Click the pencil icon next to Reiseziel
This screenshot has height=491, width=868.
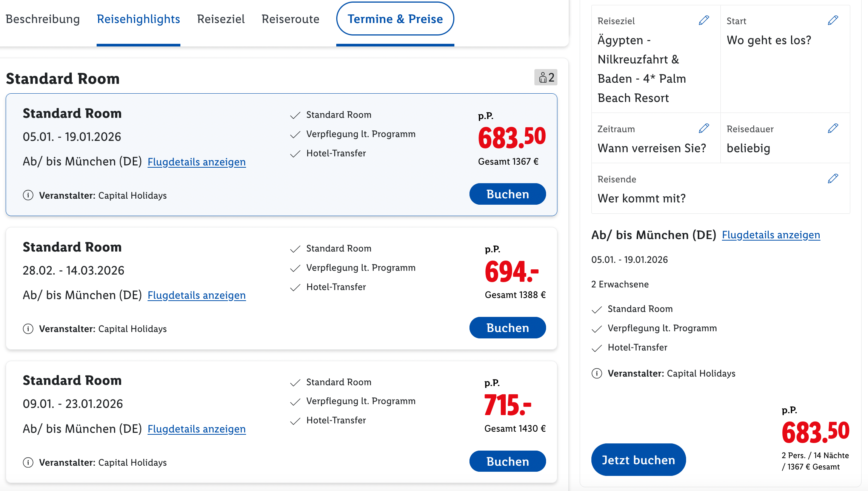pyautogui.click(x=704, y=20)
